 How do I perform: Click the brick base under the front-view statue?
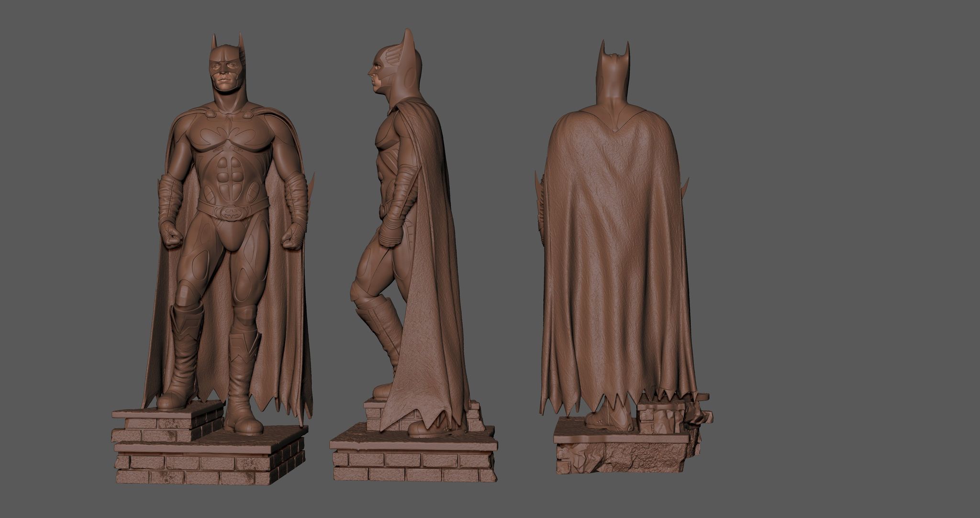(210, 443)
